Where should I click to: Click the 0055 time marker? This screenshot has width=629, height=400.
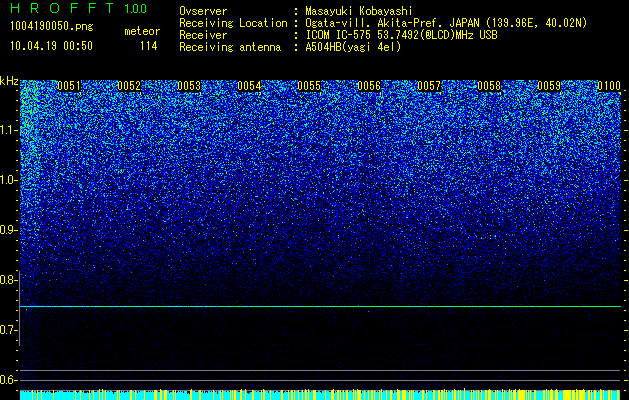309,86
